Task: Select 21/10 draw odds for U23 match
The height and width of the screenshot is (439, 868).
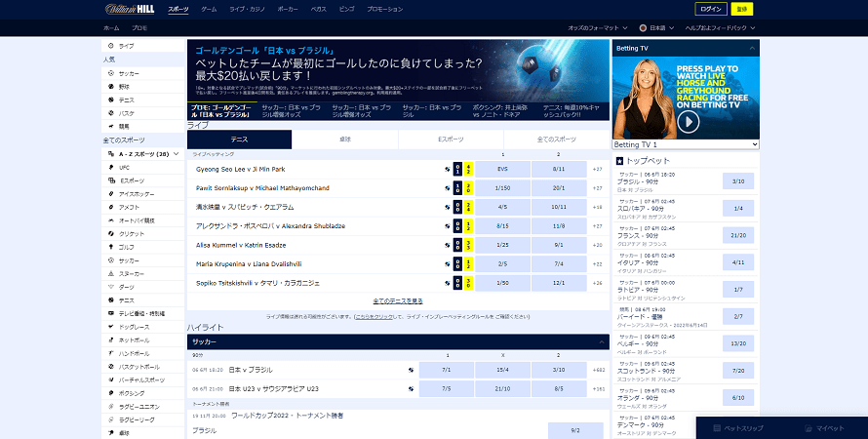Action: pyautogui.click(x=502, y=388)
